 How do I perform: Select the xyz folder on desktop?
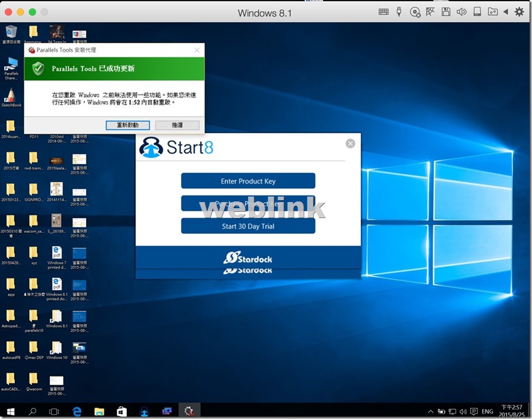(x=34, y=255)
